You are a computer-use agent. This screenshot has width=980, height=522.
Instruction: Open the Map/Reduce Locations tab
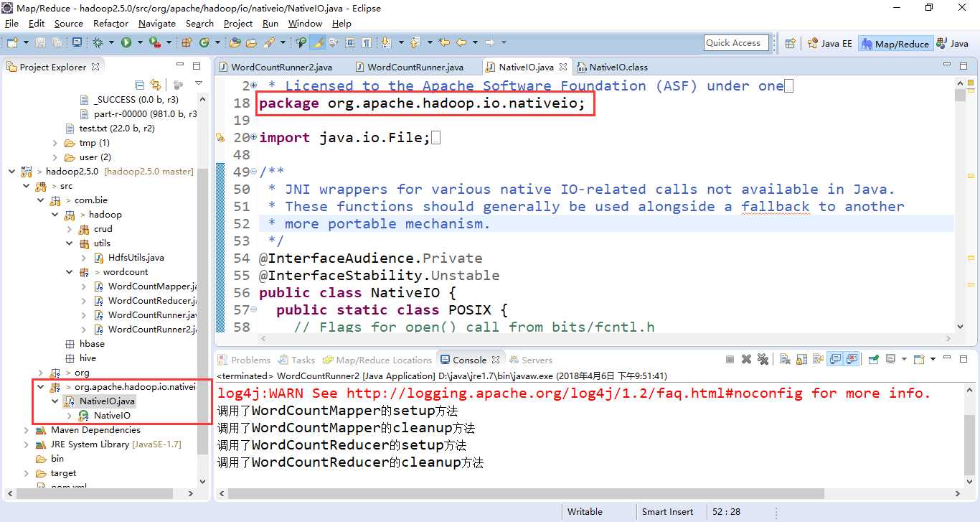point(378,360)
